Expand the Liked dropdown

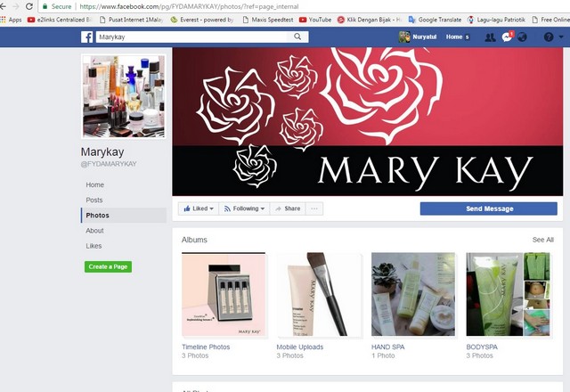(x=197, y=208)
